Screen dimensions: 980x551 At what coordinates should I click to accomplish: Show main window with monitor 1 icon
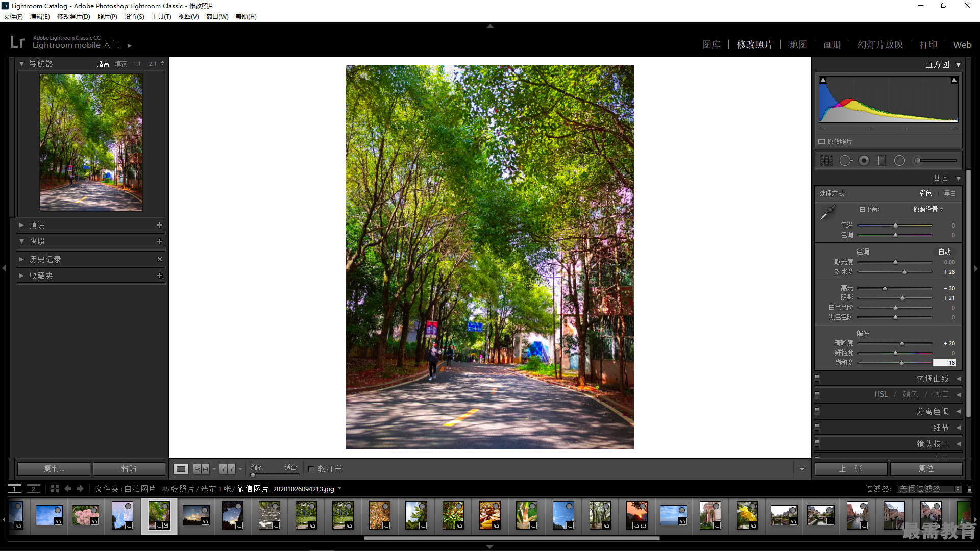[x=15, y=489]
